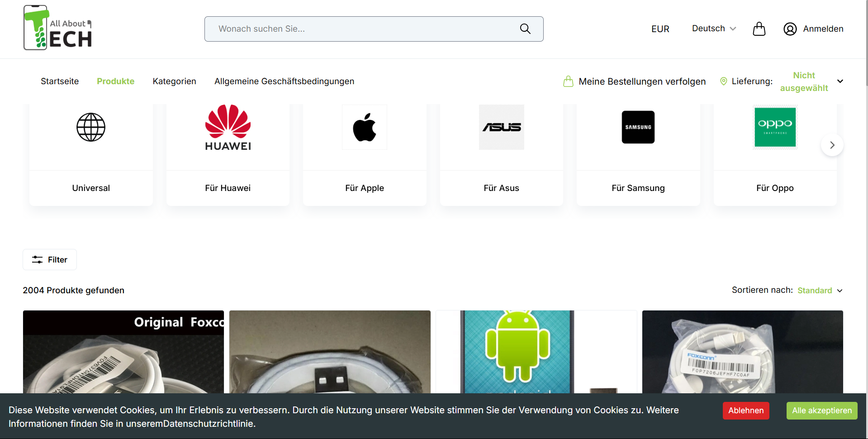Go to Startseite

click(x=60, y=81)
